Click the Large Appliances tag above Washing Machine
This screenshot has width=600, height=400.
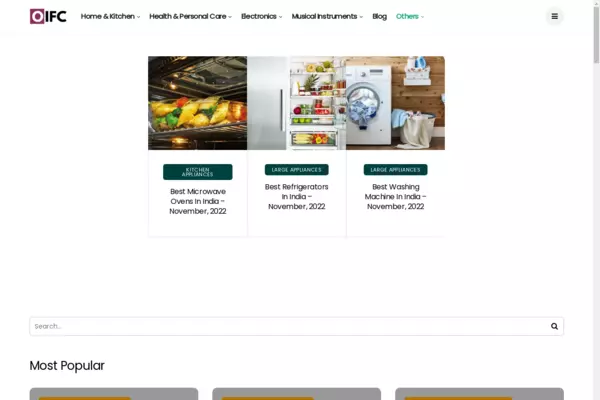coord(395,170)
